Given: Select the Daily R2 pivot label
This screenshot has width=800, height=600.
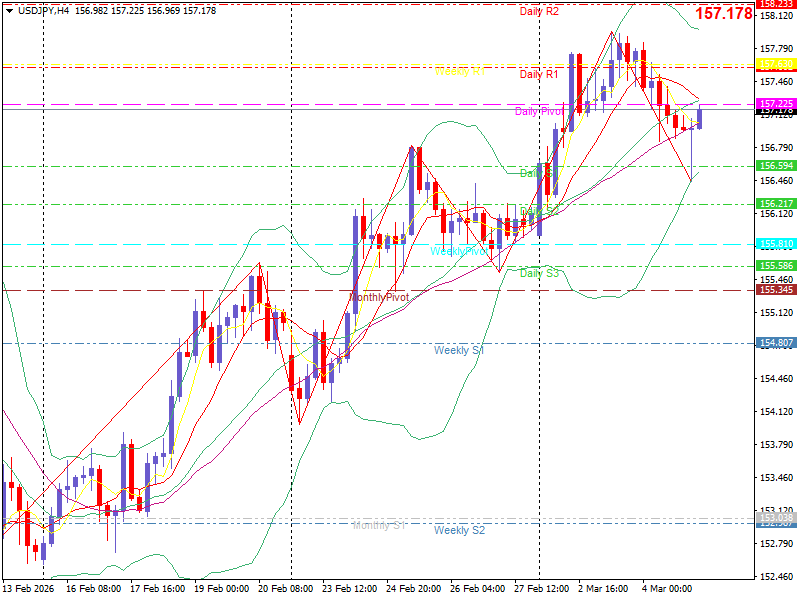Looking at the screenshot, I should [539, 11].
